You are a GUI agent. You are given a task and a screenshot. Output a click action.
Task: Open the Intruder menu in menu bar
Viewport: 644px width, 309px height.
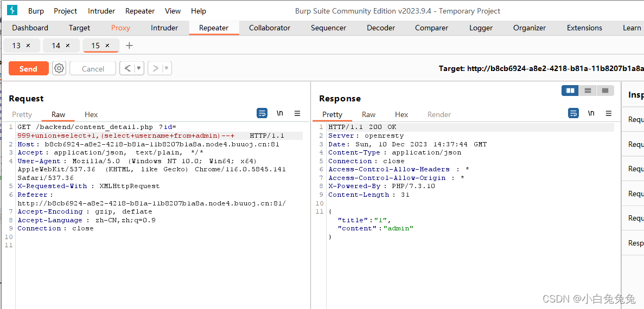click(101, 11)
